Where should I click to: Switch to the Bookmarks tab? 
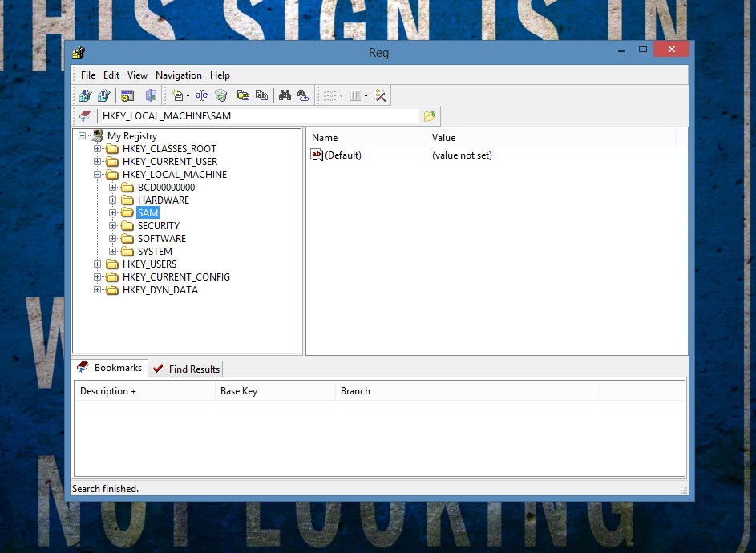(x=110, y=368)
